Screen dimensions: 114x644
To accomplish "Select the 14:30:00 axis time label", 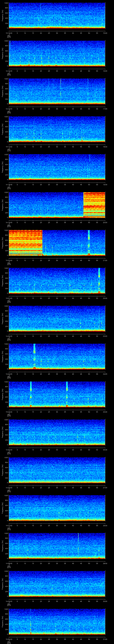I will pyautogui.click(x=9, y=639).
